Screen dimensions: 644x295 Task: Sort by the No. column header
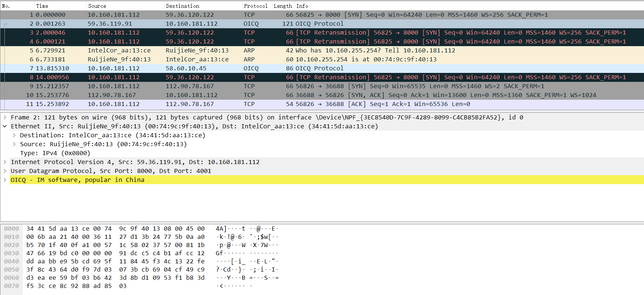pyautogui.click(x=17, y=6)
